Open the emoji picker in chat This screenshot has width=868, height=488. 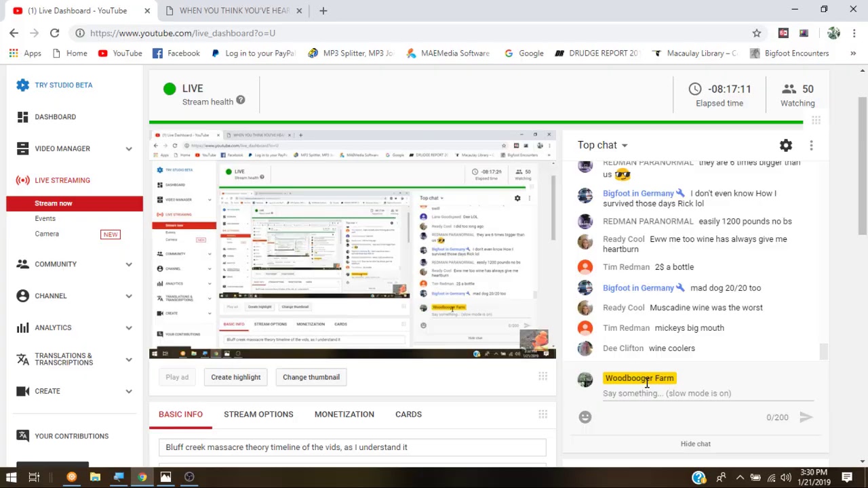coord(585,417)
